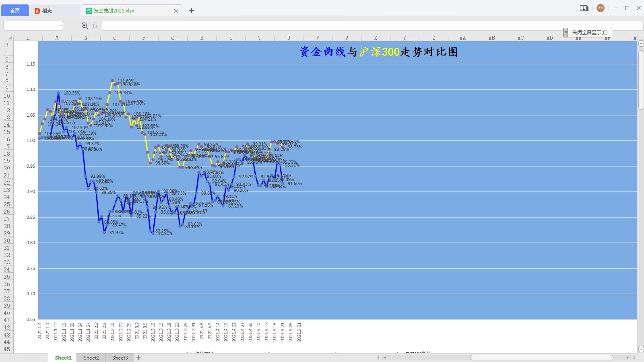Viewport: 644px width, 362px height.
Task: Click the user avatar icon
Action: (x=601, y=8)
